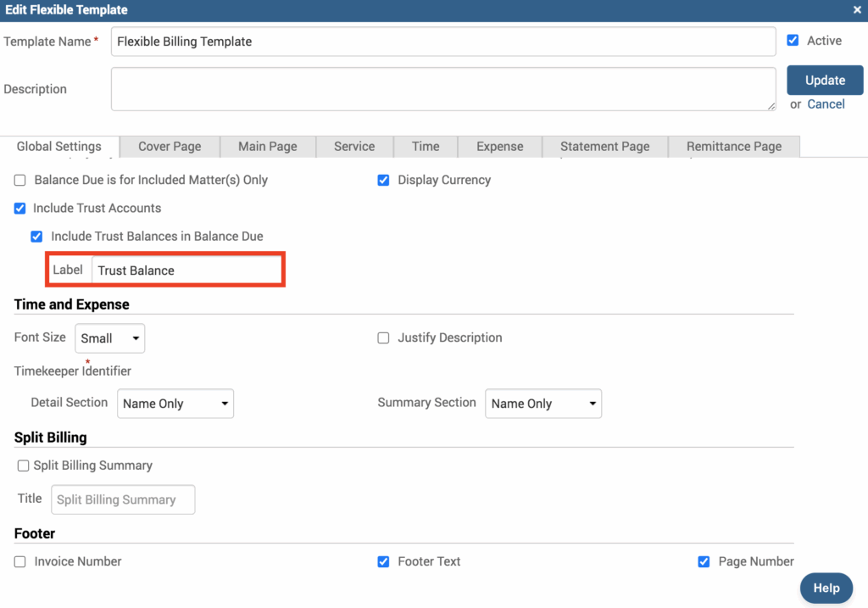
Task: Uncheck the Display Currency checkbox
Action: [383, 181]
